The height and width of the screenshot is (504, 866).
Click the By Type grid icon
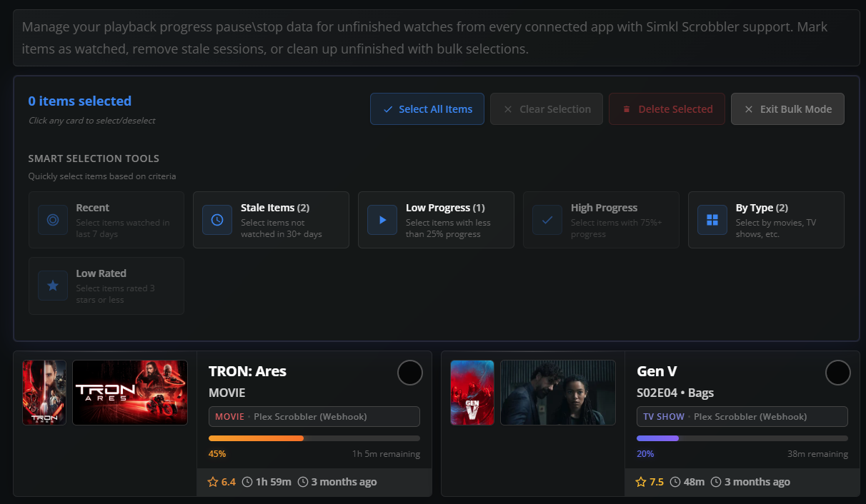coord(712,220)
